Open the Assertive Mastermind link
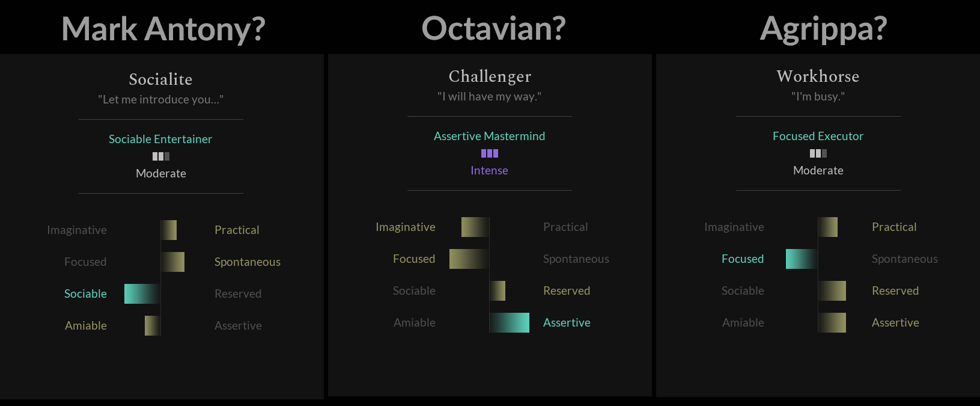This screenshot has height=406, width=980. tap(490, 136)
